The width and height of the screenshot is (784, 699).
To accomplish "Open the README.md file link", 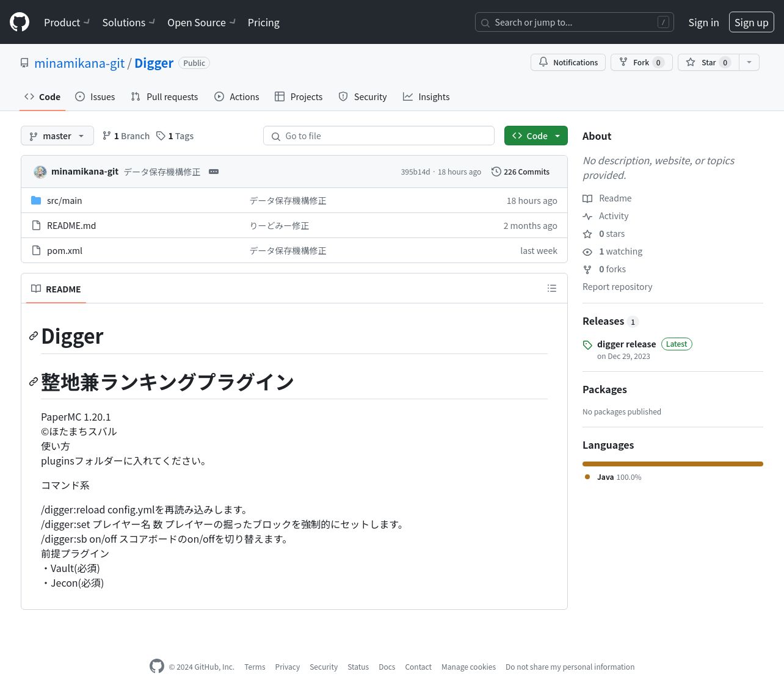I will coord(71,225).
